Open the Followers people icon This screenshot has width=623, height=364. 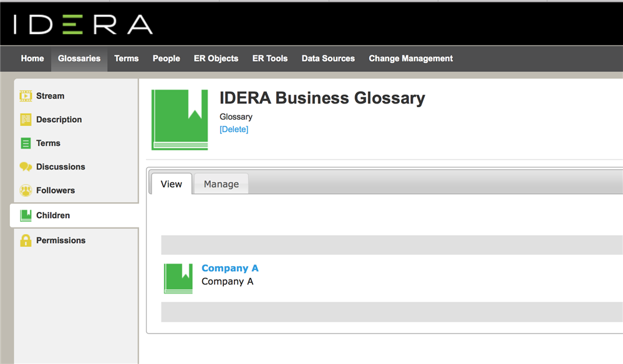pyautogui.click(x=26, y=191)
